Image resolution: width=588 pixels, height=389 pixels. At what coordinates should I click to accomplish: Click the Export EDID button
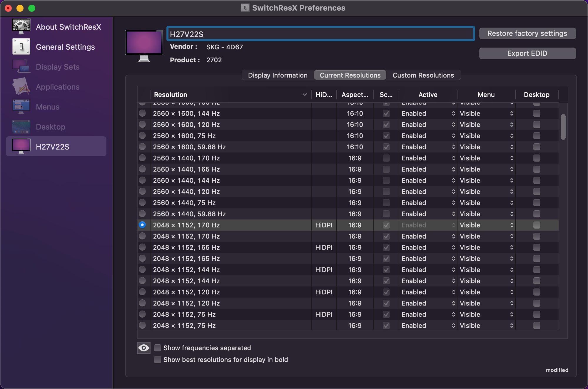point(527,53)
